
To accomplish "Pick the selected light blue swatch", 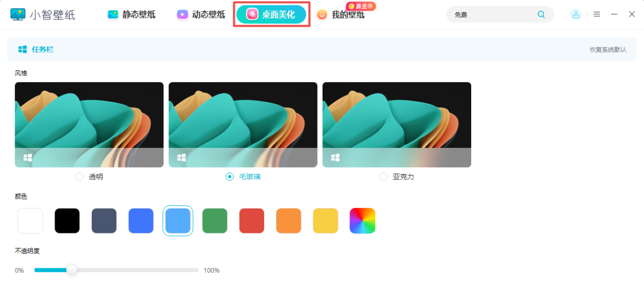I will click(x=178, y=221).
